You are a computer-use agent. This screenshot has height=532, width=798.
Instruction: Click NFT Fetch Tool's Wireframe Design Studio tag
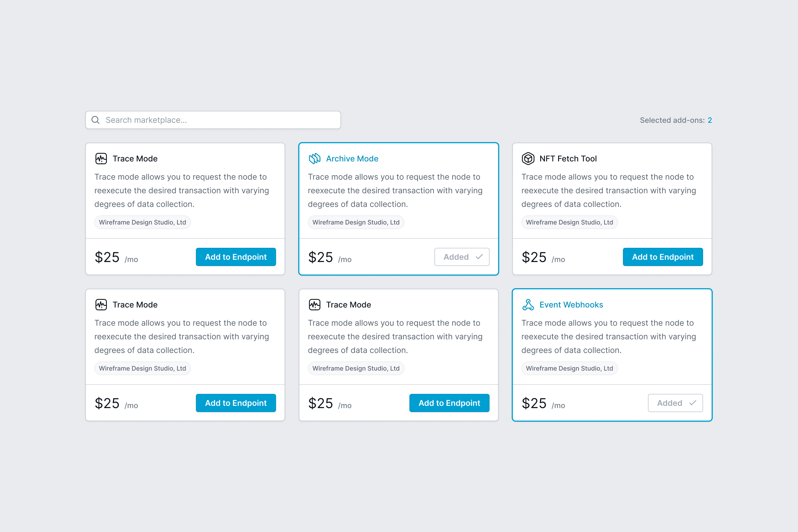(x=569, y=222)
